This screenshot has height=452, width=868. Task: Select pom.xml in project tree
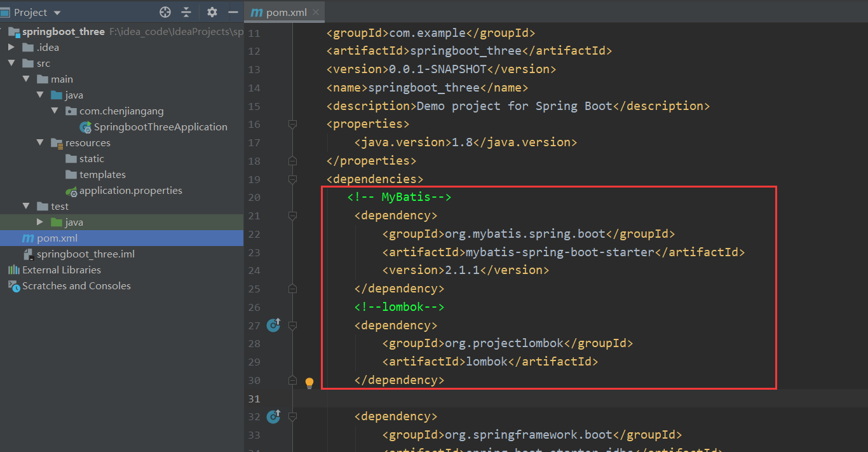57,238
